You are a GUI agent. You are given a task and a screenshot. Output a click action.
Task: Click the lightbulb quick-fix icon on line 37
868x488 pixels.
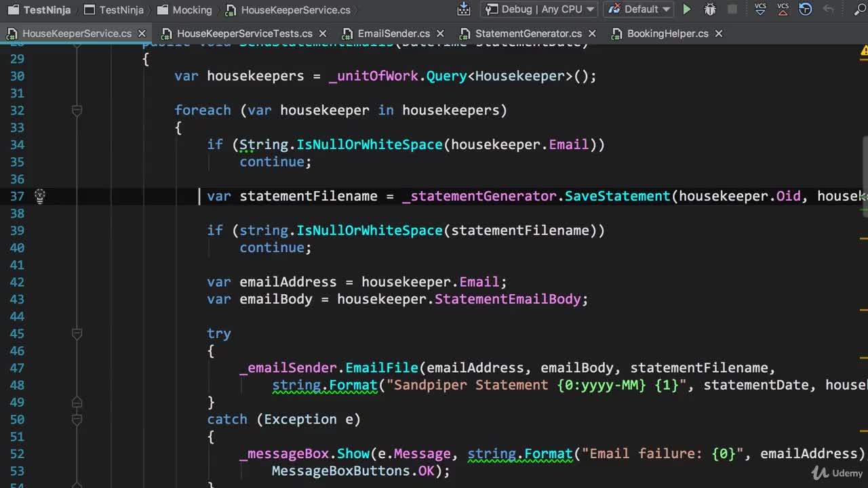(x=40, y=196)
